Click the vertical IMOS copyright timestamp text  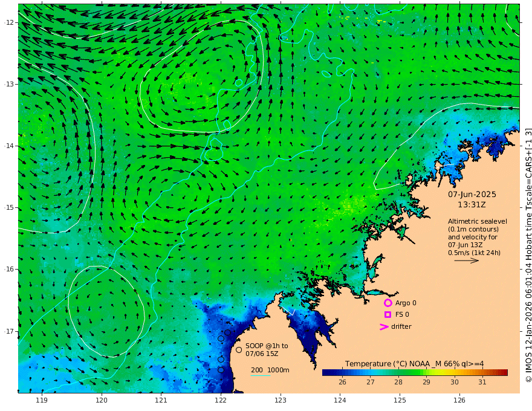pyautogui.click(x=528, y=255)
